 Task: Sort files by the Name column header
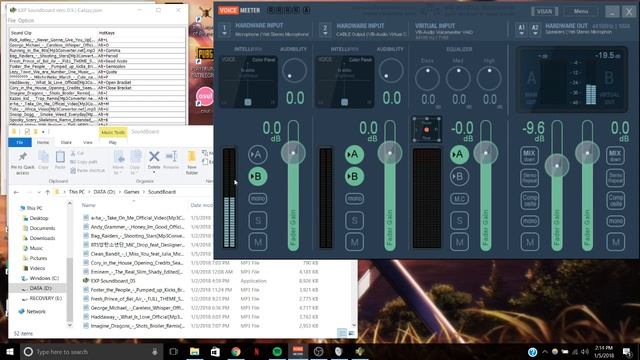point(89,205)
